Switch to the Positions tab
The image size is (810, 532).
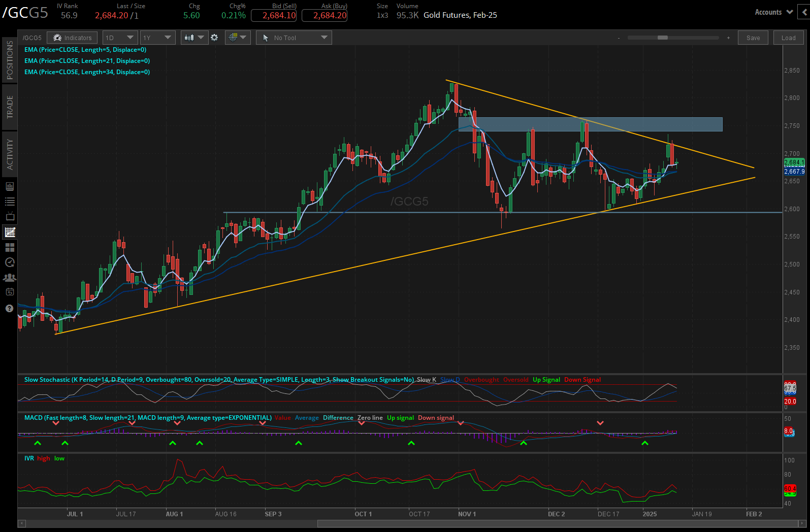10,60
